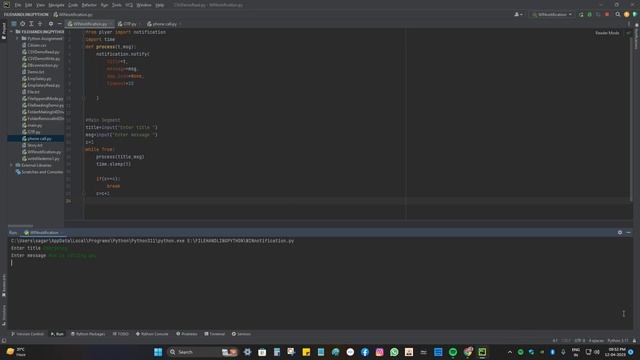Expand the External Libraries node
Viewport: 640px width, 360px height.
point(11,165)
